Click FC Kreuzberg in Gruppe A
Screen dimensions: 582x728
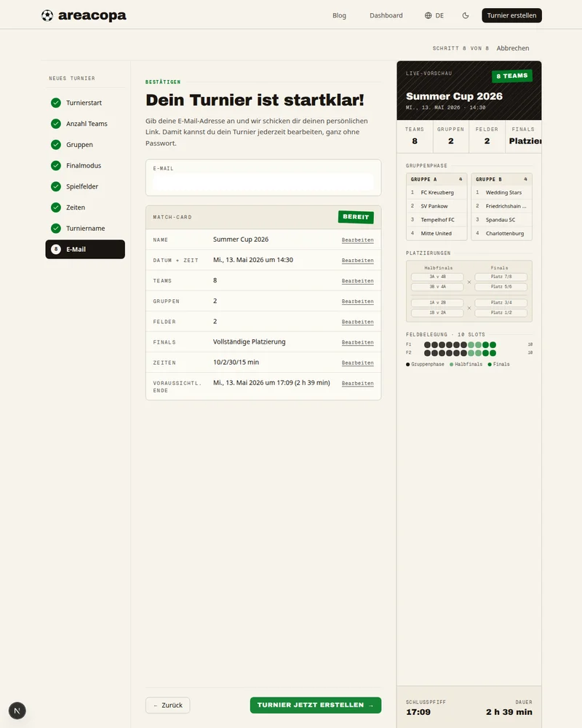click(x=437, y=192)
